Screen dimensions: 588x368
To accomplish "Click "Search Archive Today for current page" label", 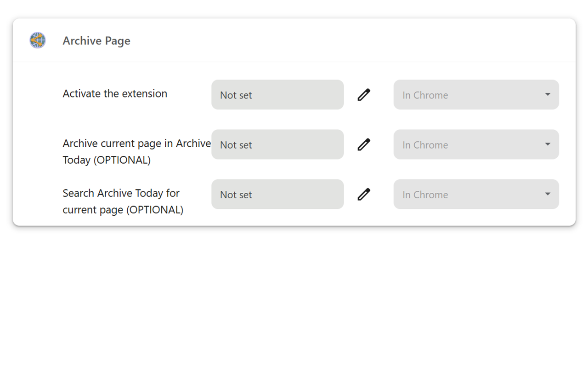I will (x=121, y=193).
